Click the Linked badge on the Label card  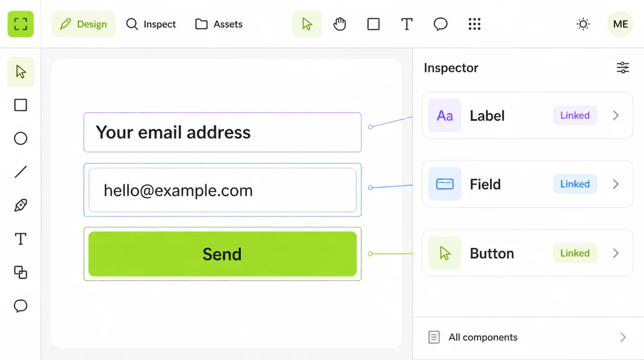click(575, 115)
